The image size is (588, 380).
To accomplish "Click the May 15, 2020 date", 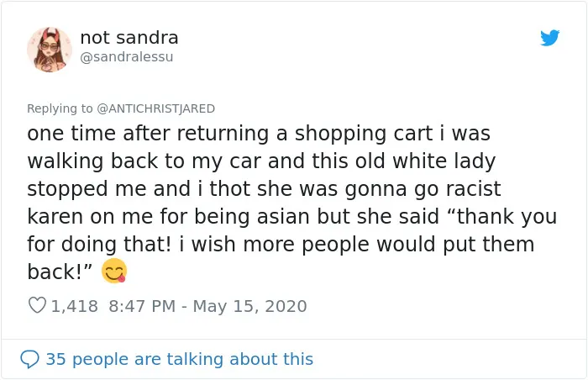I will 249,306.
